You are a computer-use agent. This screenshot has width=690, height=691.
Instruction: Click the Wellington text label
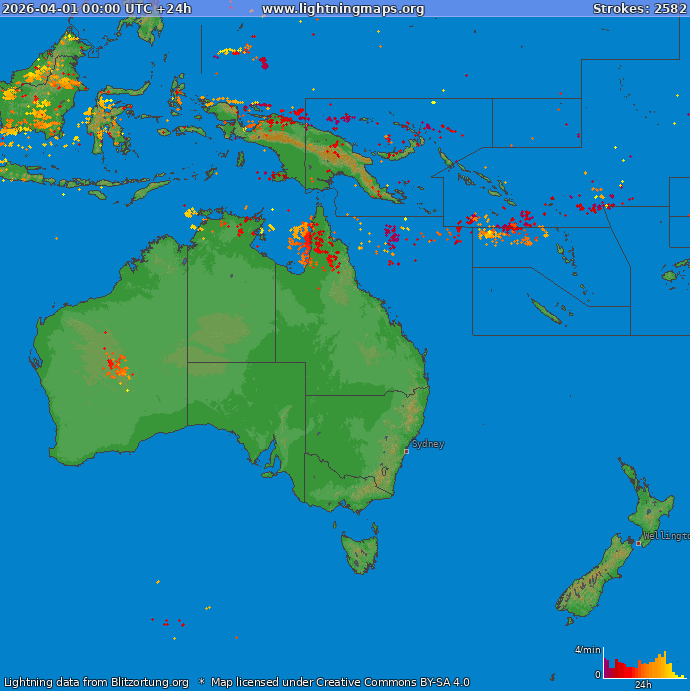tap(665, 536)
